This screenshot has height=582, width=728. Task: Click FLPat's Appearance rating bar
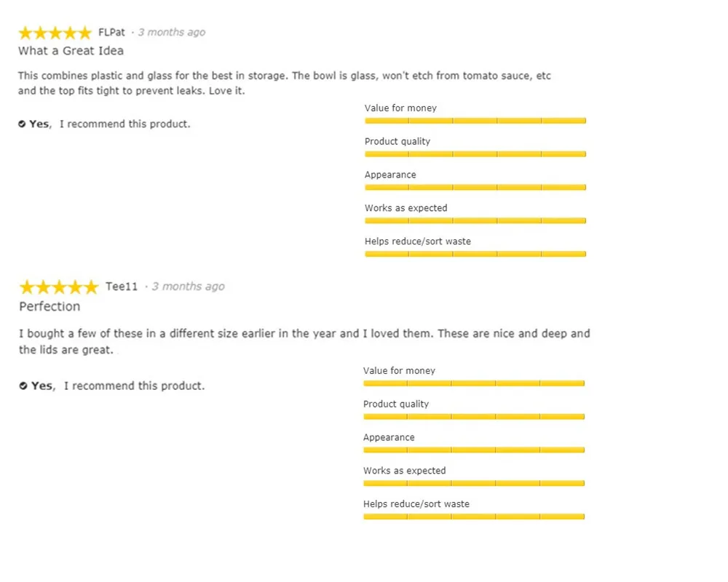pos(475,187)
